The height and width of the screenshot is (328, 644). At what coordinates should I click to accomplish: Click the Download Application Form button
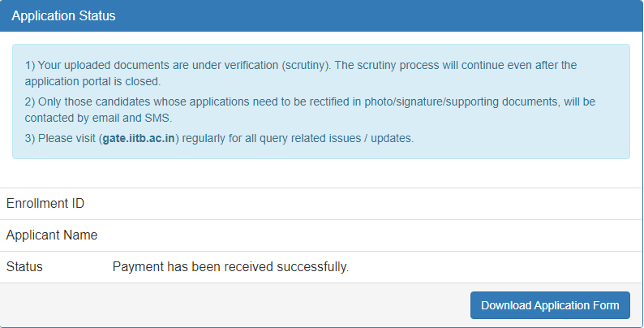coord(550,305)
